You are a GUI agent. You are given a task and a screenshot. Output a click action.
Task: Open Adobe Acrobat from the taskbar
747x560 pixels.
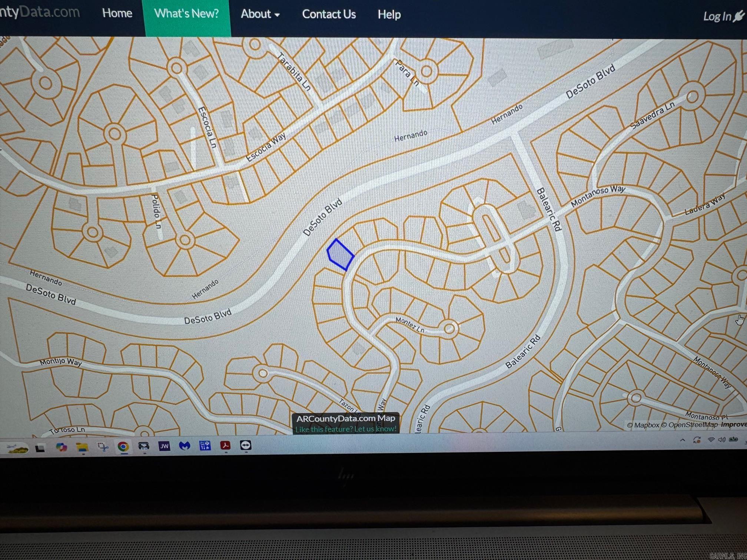(x=225, y=445)
